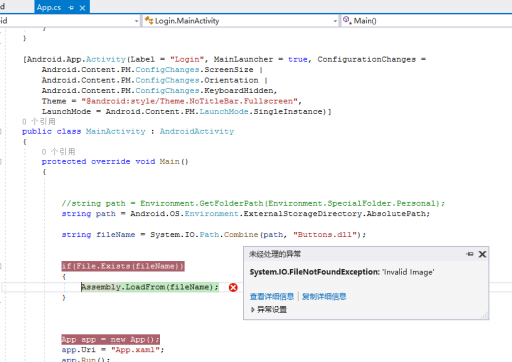This screenshot has width=512, height=362.
Task: Click the commented Environment.GetFolderPath line
Action: (x=253, y=203)
